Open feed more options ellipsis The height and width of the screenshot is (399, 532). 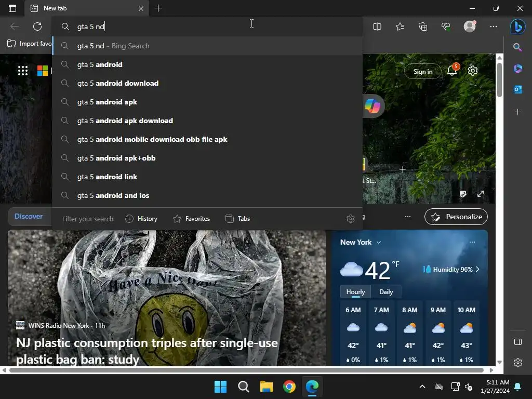(x=408, y=217)
